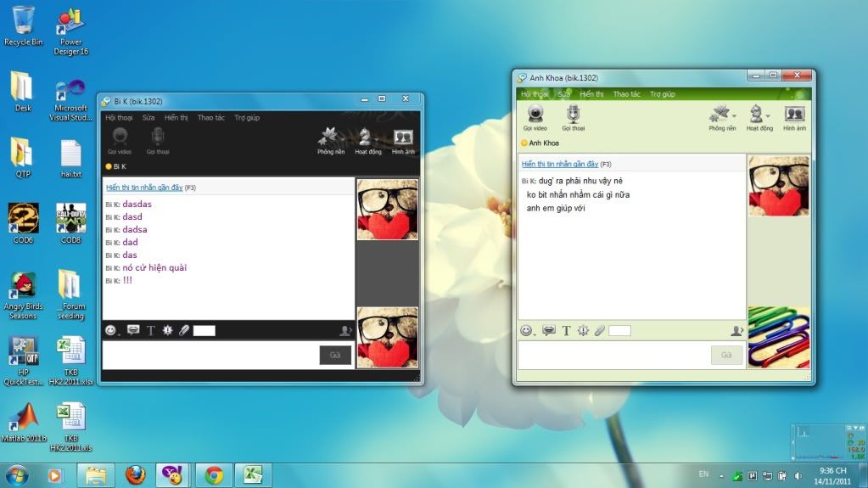Click the paperclip attach icon in the Anh Khoa window

tap(600, 331)
